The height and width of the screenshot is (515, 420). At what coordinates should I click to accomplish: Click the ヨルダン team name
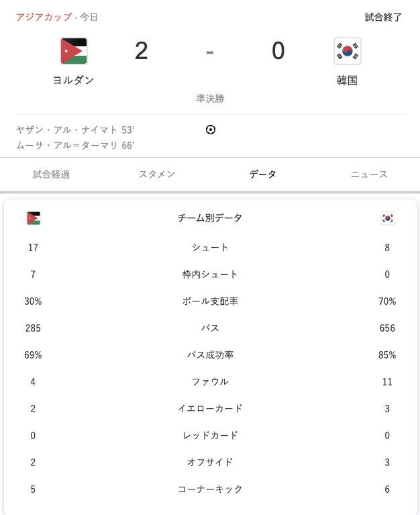click(x=74, y=80)
